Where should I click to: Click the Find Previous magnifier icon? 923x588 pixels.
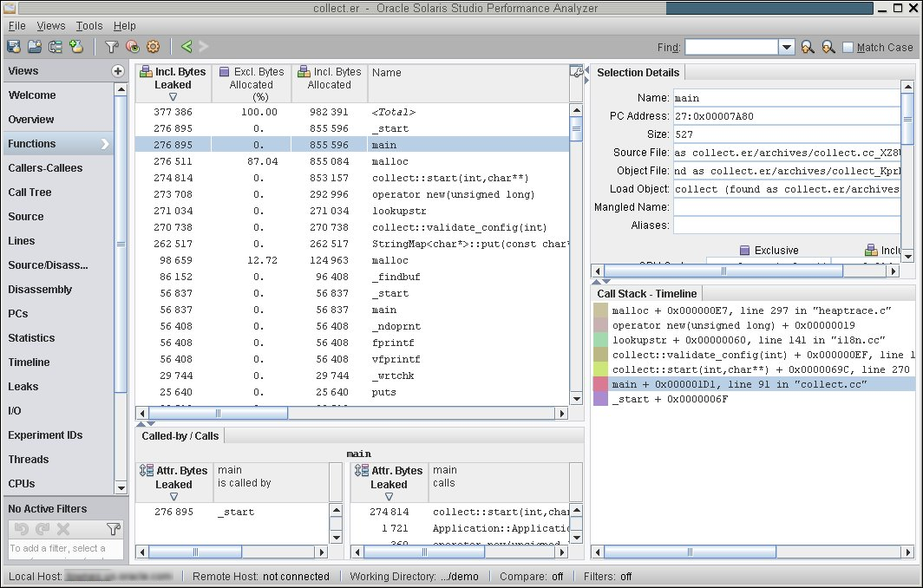(x=808, y=47)
